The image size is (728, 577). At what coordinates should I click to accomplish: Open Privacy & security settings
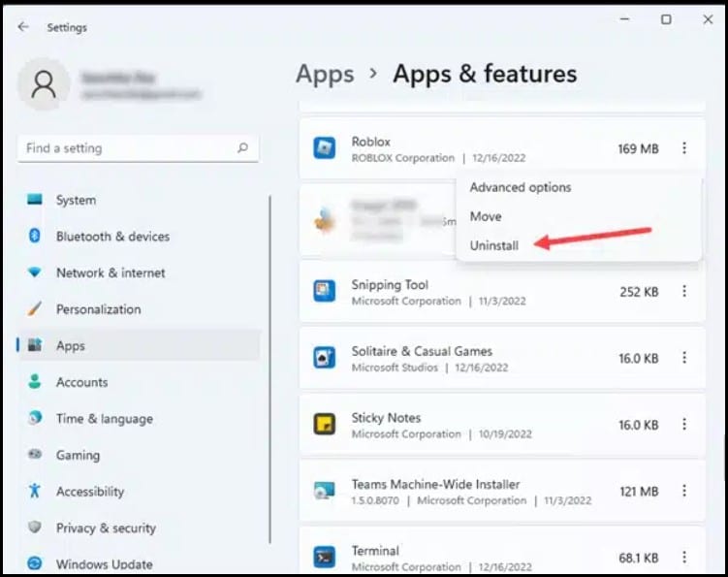pos(140,528)
